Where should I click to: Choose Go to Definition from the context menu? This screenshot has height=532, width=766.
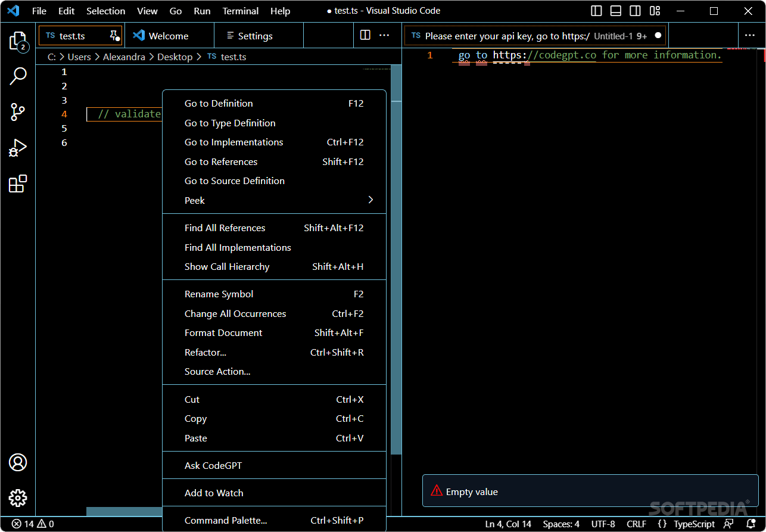point(274,103)
